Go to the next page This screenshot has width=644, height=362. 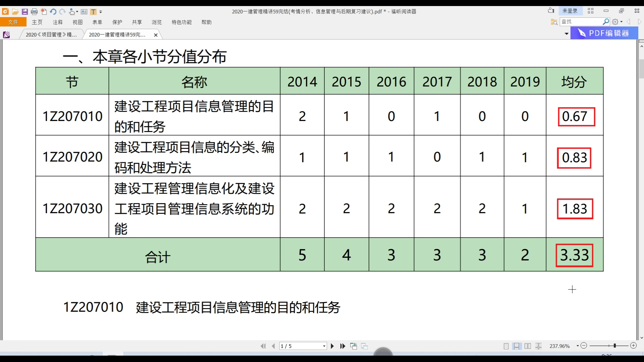[x=332, y=346]
